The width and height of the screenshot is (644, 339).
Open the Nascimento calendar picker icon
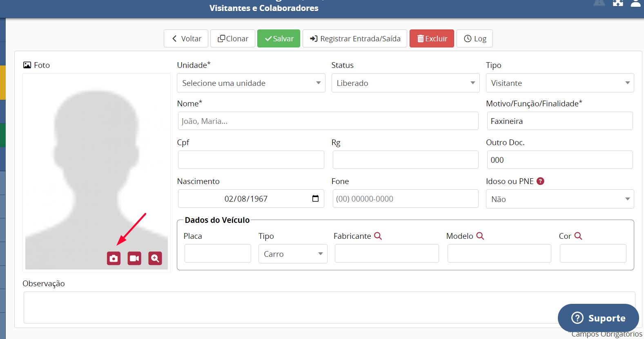315,199
